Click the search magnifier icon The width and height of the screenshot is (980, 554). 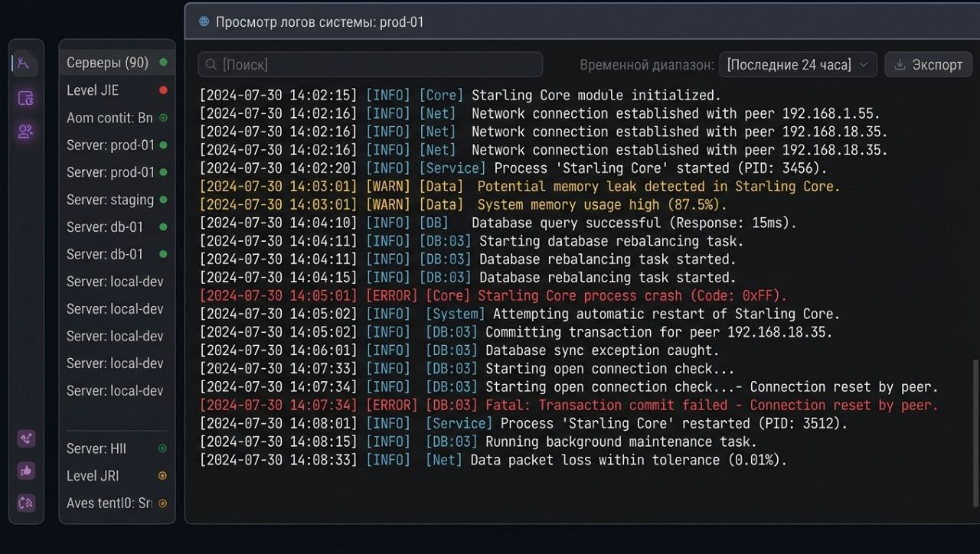210,65
